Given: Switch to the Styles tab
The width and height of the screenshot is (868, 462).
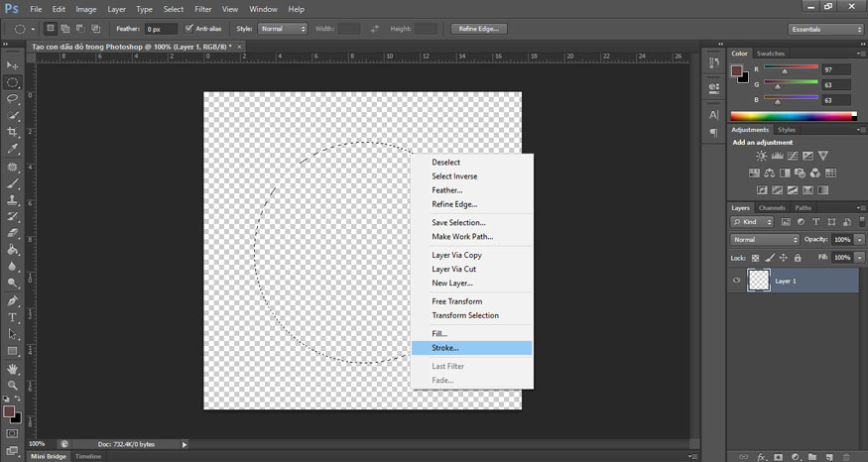Looking at the screenshot, I should [x=786, y=130].
